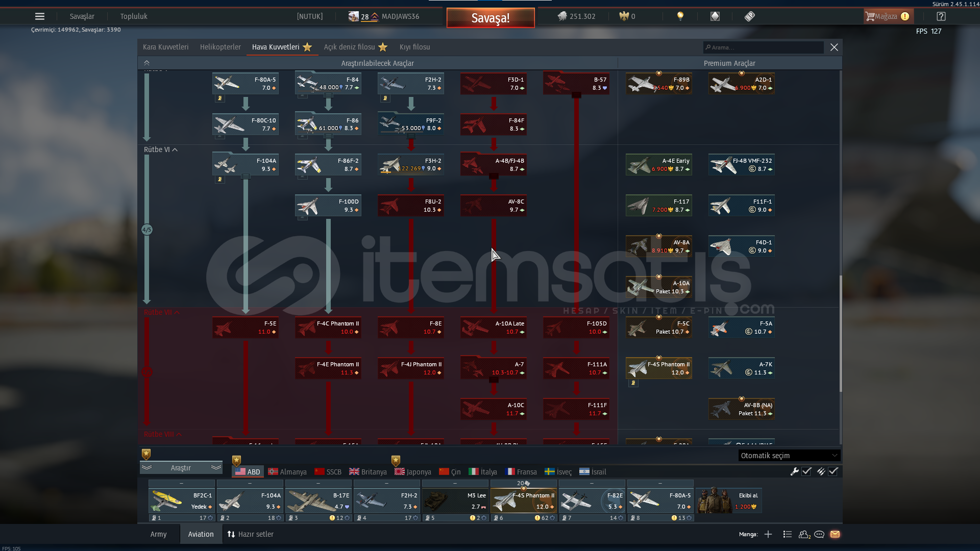Open the diamond card icon in top bar

pyautogui.click(x=715, y=16)
